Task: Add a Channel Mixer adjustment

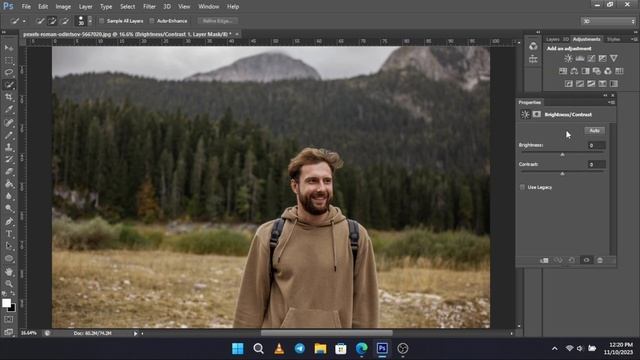Action: [x=608, y=71]
